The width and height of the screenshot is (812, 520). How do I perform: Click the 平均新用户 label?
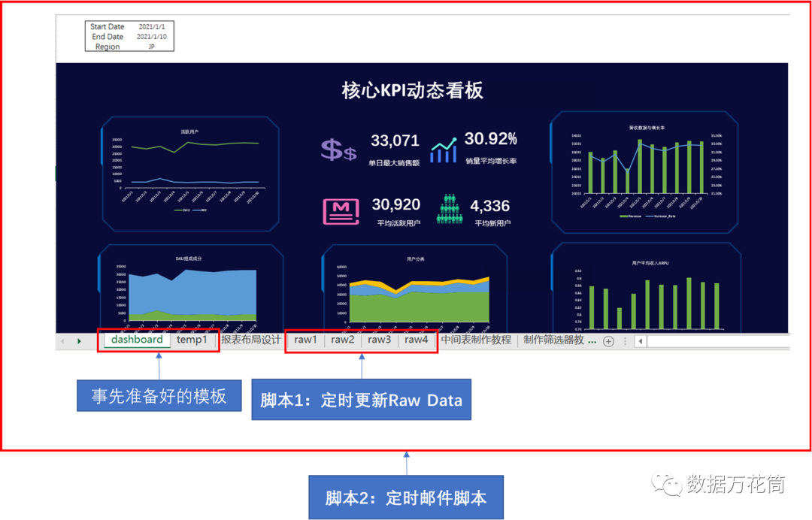click(492, 223)
